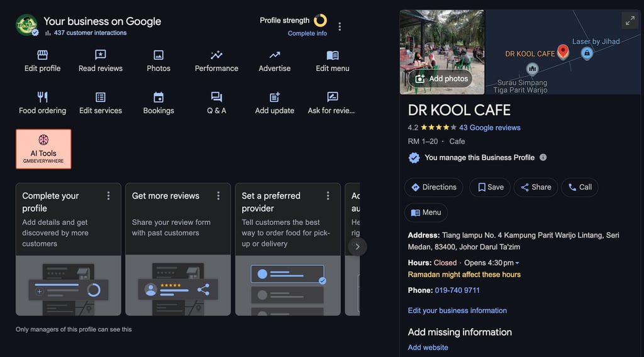Open Photos icon

click(158, 55)
